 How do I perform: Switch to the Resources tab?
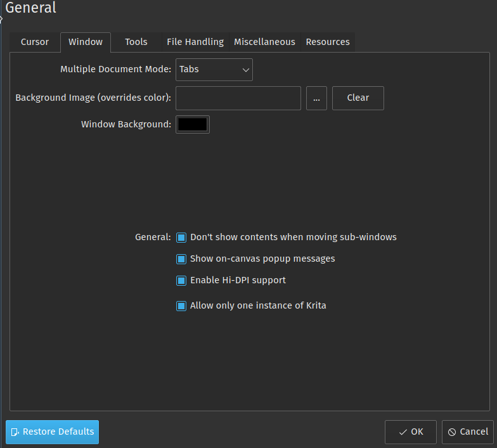(x=328, y=42)
